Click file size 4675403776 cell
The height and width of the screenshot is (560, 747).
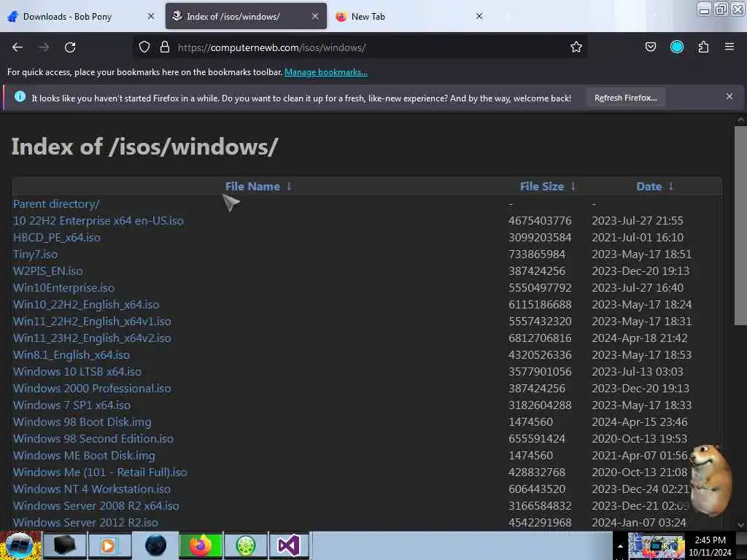[x=540, y=220]
